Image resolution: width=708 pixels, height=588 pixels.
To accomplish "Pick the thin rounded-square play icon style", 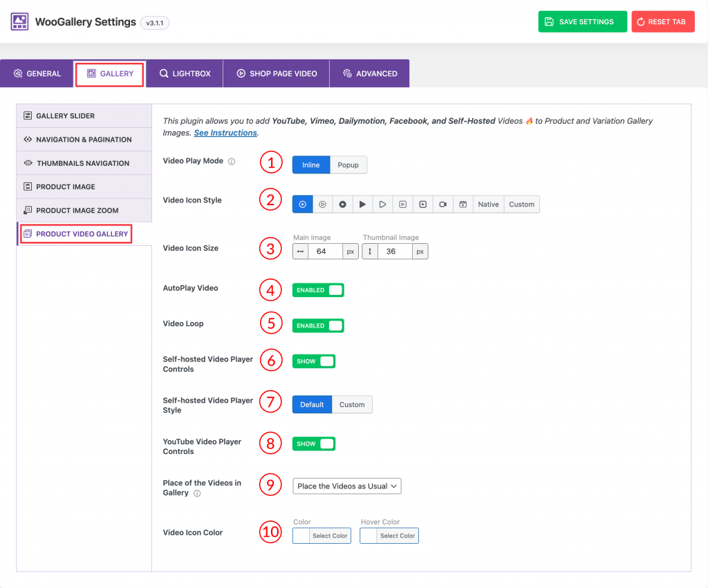I will 403,205.
